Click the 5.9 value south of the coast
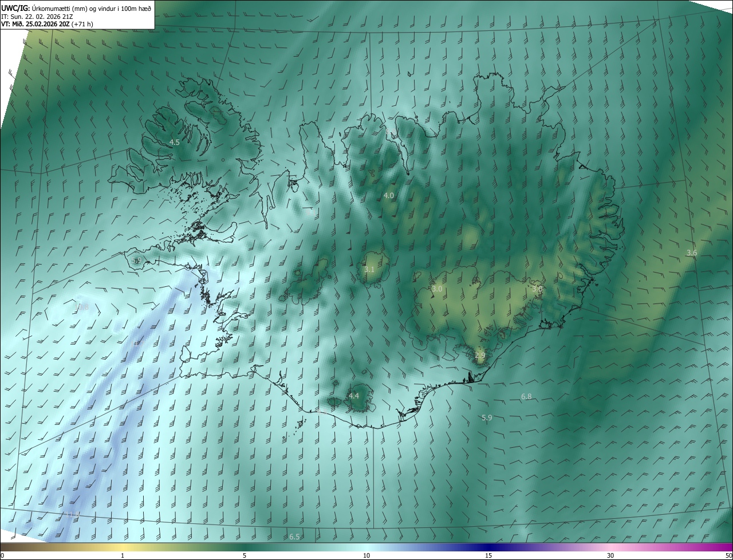This screenshot has height=560, width=733. pos(487,418)
